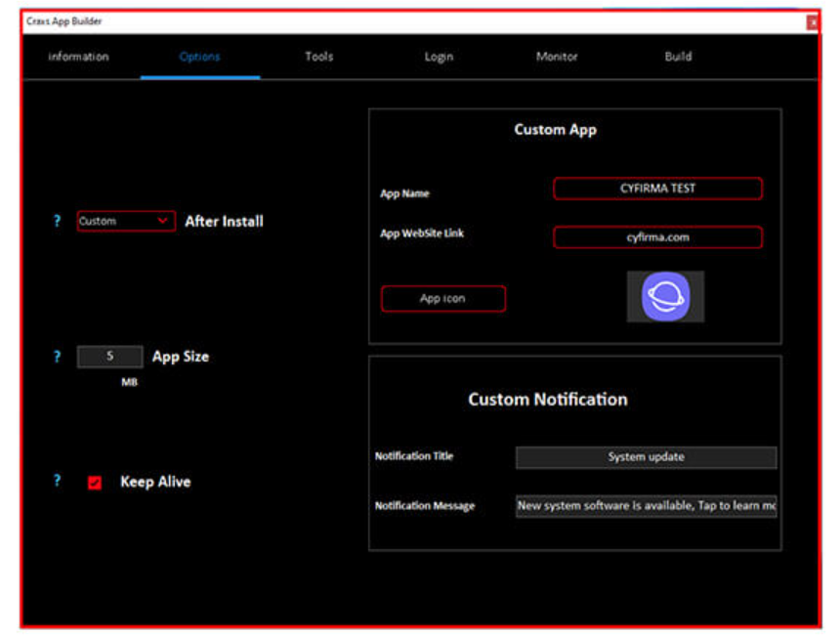Select the App Name field showing CYFIRMA TEST
The height and width of the screenshot is (637, 840).
pos(657,189)
